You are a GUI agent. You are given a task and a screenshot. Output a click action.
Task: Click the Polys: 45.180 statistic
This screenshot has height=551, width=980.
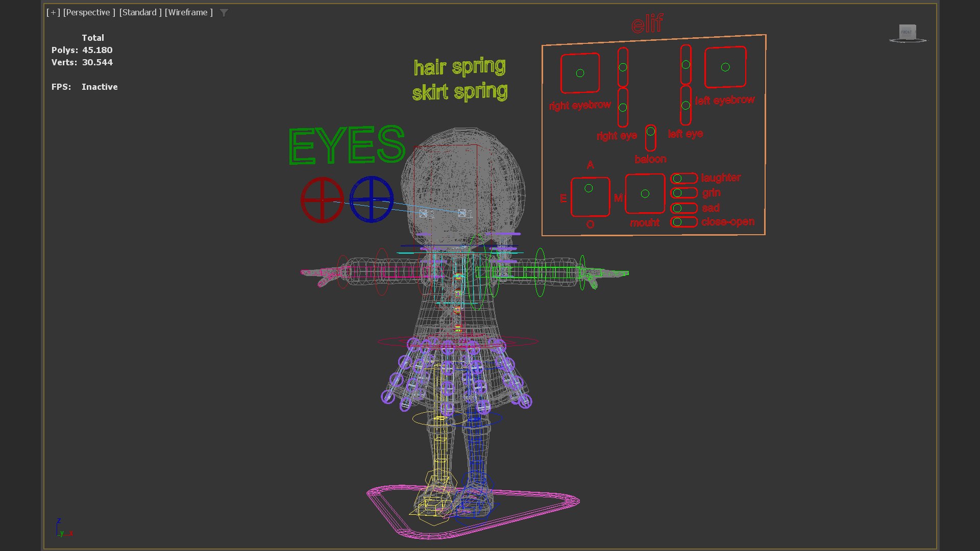[x=82, y=50]
